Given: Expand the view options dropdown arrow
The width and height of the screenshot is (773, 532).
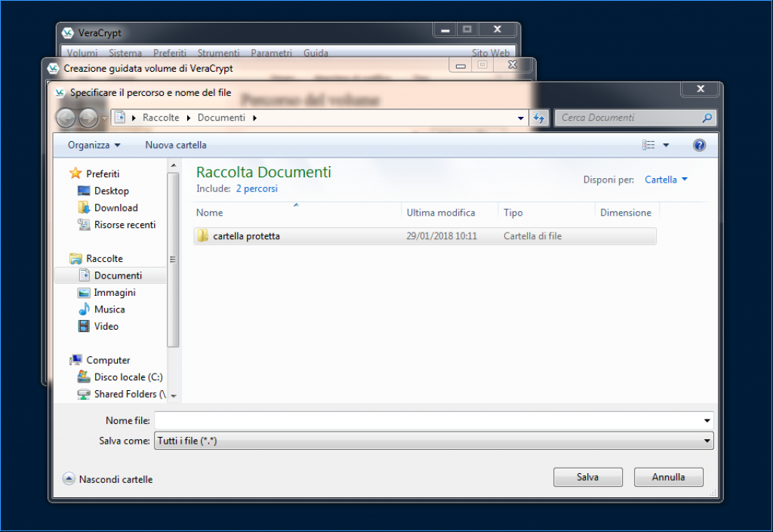Looking at the screenshot, I should 666,145.
